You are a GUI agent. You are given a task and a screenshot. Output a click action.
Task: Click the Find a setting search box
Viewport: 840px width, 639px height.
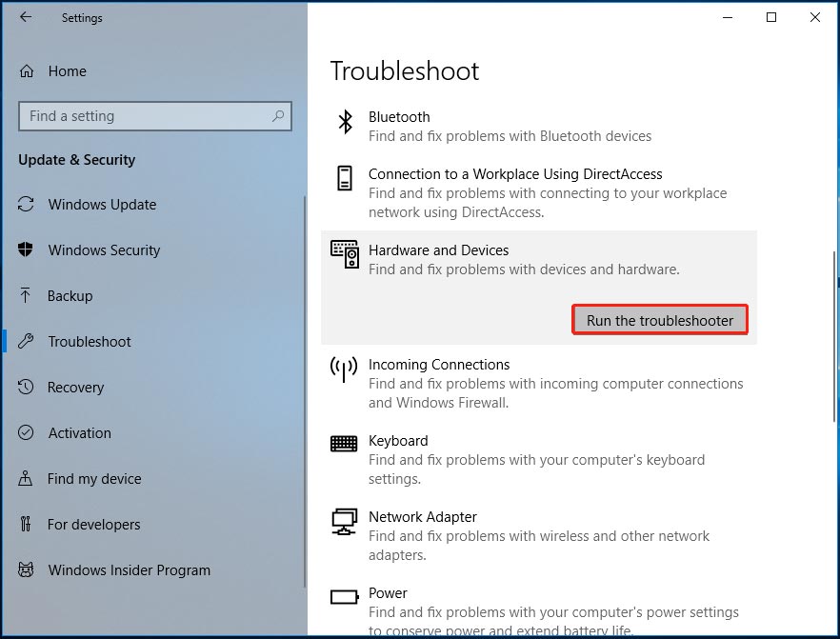coord(155,115)
